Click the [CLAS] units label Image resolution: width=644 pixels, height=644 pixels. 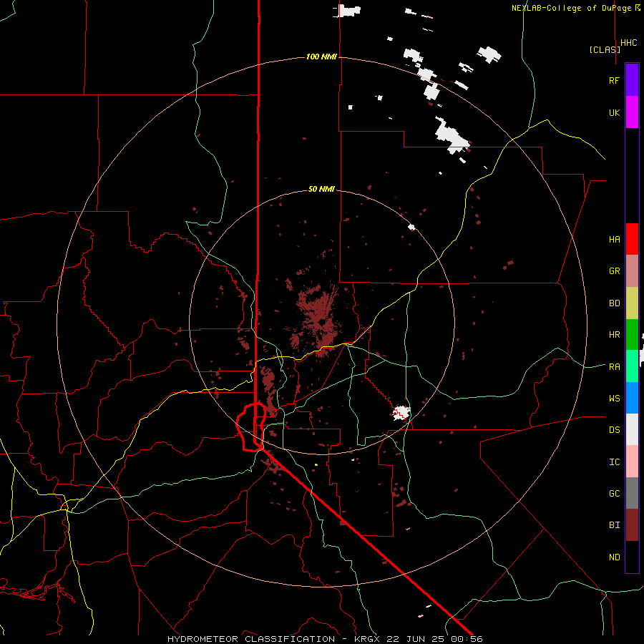tap(605, 49)
